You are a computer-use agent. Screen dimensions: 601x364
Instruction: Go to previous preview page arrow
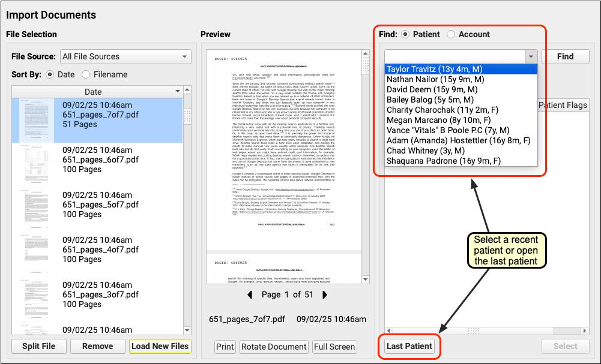pyautogui.click(x=250, y=294)
